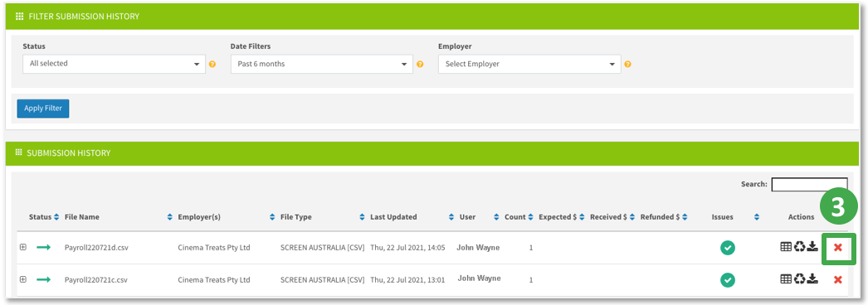Screen dimensions: 868x305
Task: Click the Apply Filter button
Action: point(43,109)
